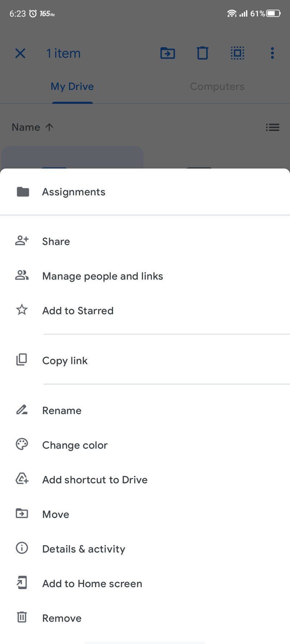
Task: Open the Change color palette option
Action: pos(75,445)
